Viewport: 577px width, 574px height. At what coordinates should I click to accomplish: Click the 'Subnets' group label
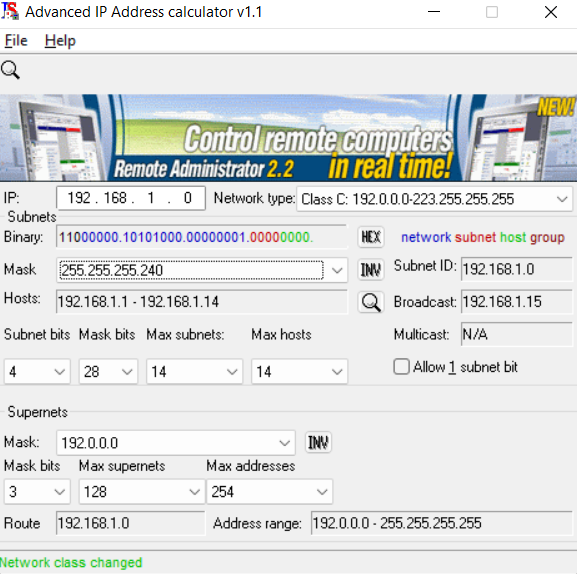tap(32, 217)
